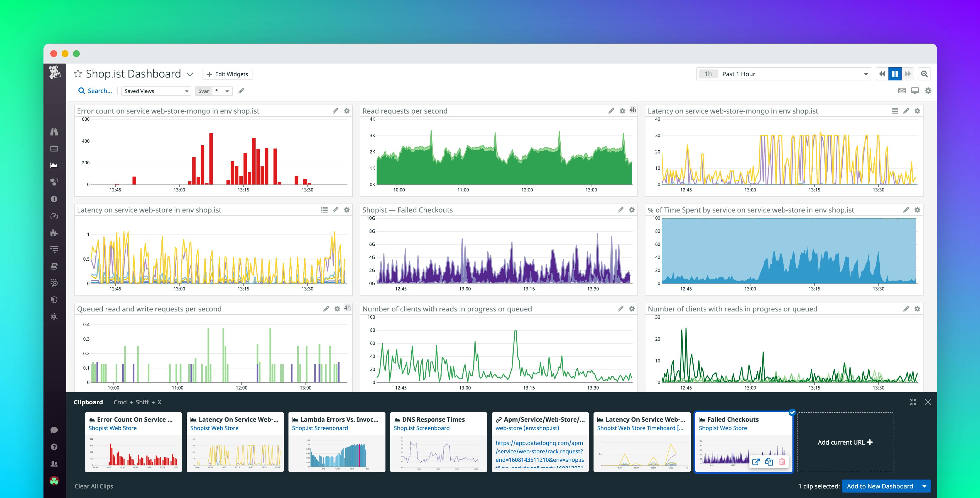Open the Add to New Dashboard dropdown arrow
Screen dimensions: 980x498
tap(925, 486)
